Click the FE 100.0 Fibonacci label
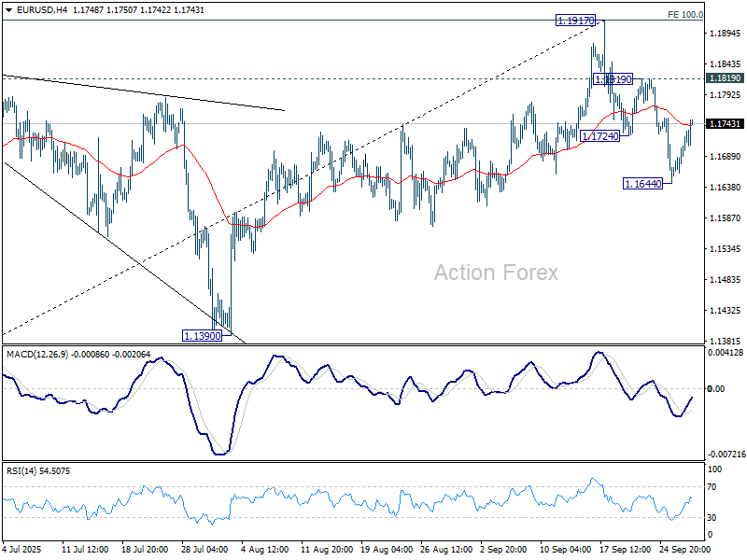 pyautogui.click(x=685, y=15)
